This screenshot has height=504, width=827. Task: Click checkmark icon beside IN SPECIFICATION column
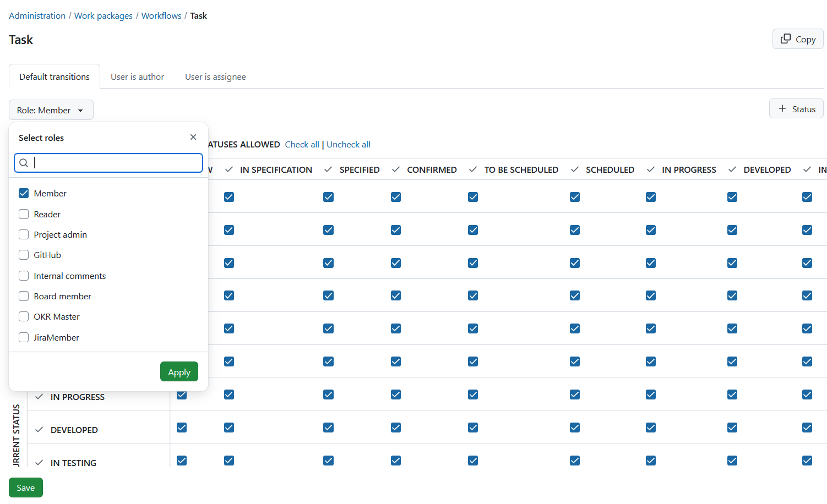point(229,169)
